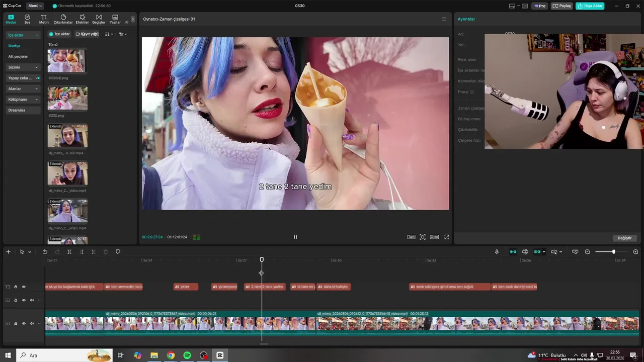Click the undo arrow
The image size is (644, 362).
coord(45,252)
